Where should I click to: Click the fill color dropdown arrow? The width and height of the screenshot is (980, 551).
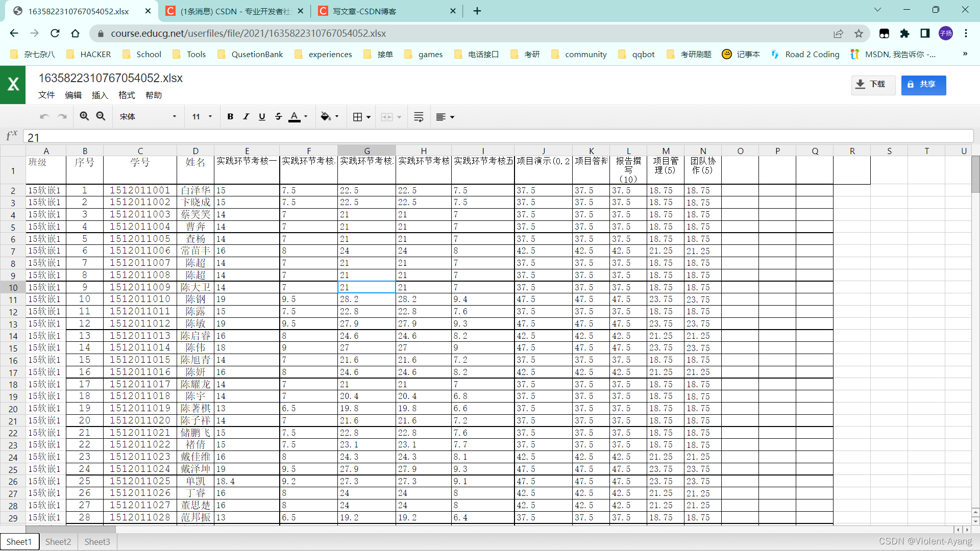tap(336, 117)
